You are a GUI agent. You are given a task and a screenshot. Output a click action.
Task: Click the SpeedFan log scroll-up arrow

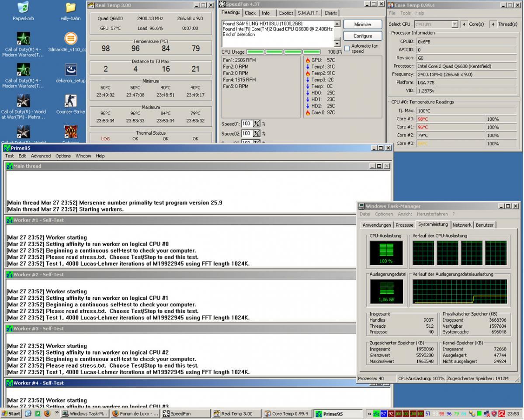337,24
